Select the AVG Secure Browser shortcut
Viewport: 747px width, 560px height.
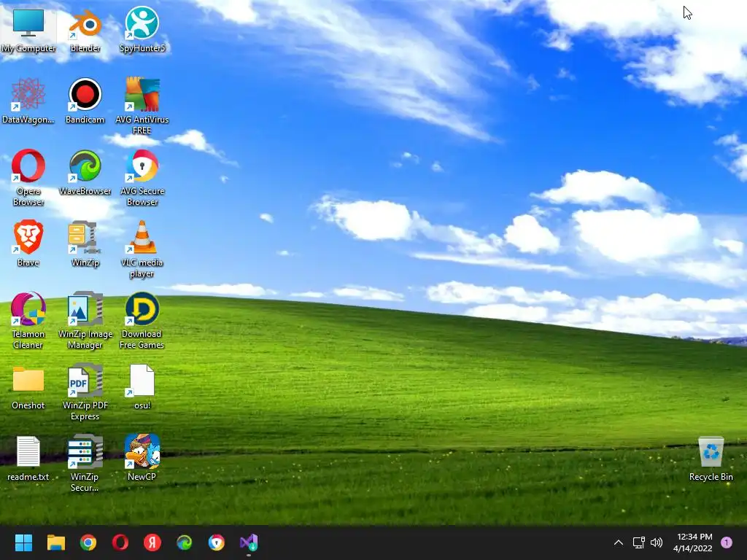[142, 178]
